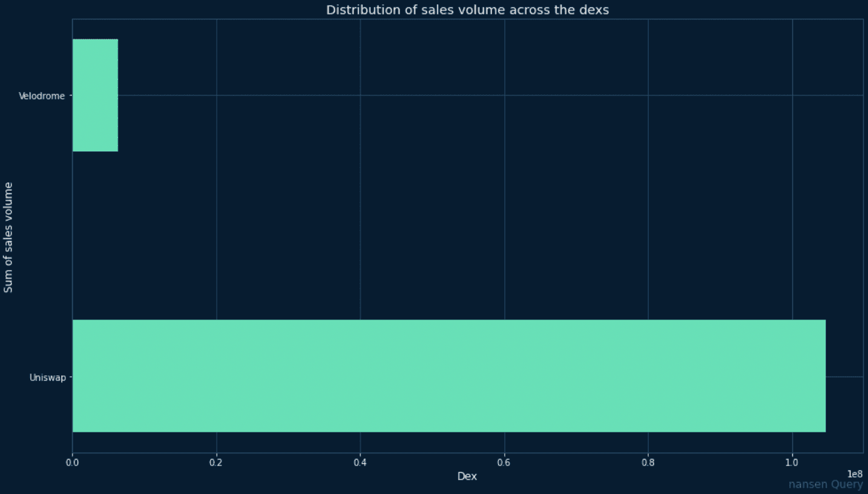The width and height of the screenshot is (868, 494).
Task: Click the gridline at 0.6 value
Action: [x=504, y=242]
